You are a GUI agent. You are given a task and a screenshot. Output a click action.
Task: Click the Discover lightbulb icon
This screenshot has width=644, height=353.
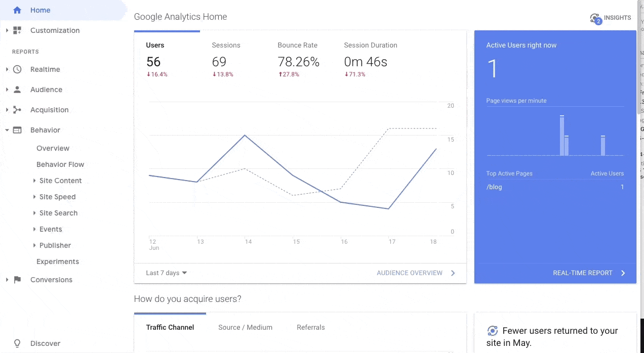pos(17,343)
